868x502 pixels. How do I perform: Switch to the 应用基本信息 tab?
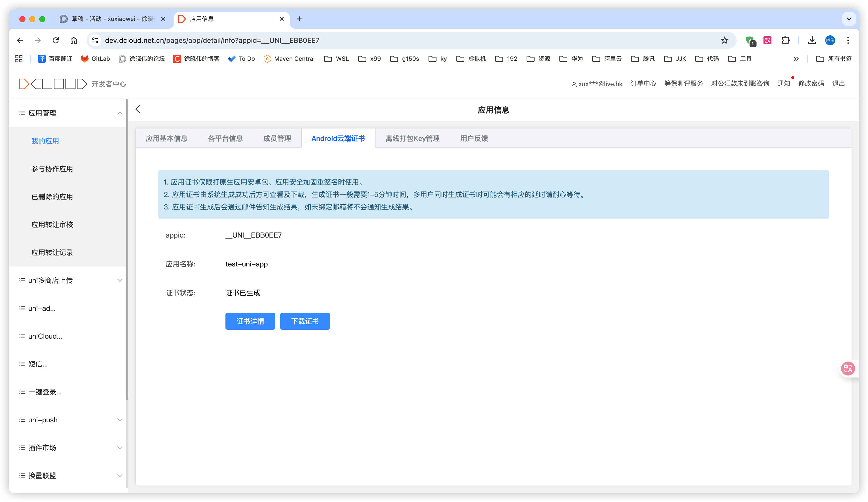(x=166, y=138)
